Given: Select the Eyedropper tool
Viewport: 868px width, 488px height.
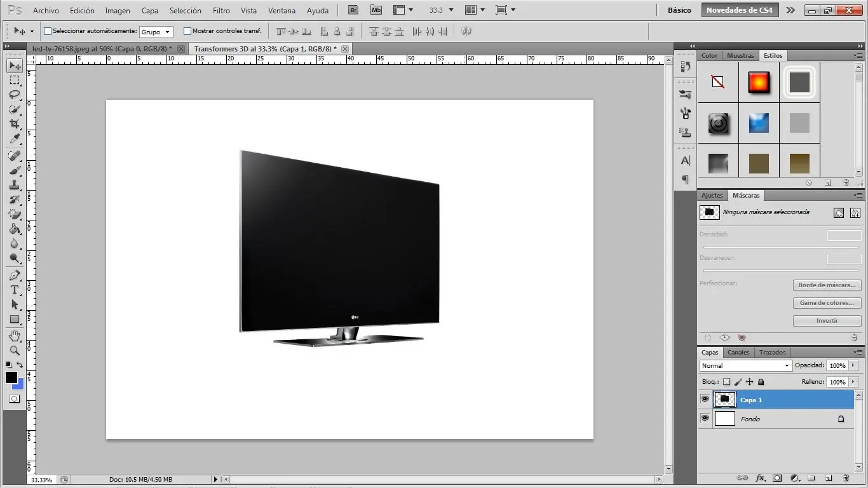Looking at the screenshot, I should [x=15, y=139].
